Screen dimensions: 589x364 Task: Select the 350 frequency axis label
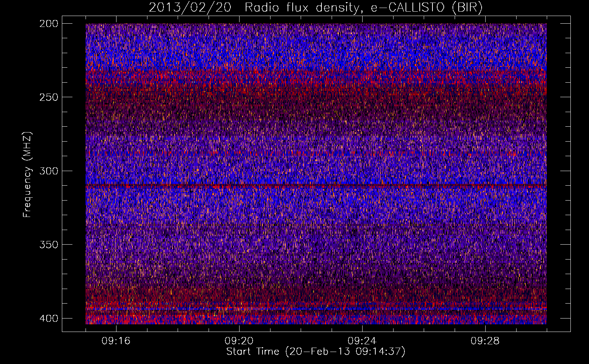49,244
